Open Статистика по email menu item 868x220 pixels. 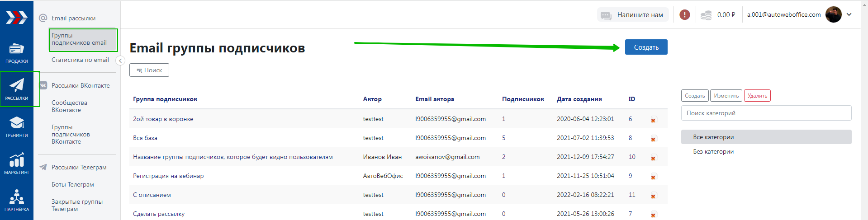tap(80, 60)
